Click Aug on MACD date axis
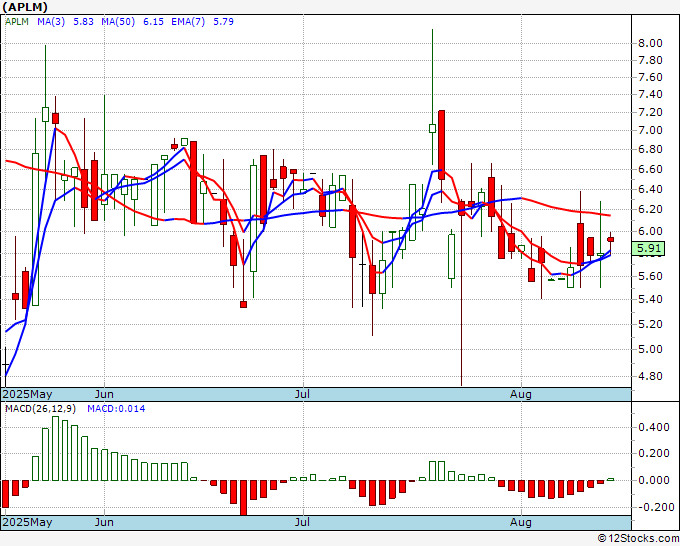The image size is (680, 546). point(520,522)
